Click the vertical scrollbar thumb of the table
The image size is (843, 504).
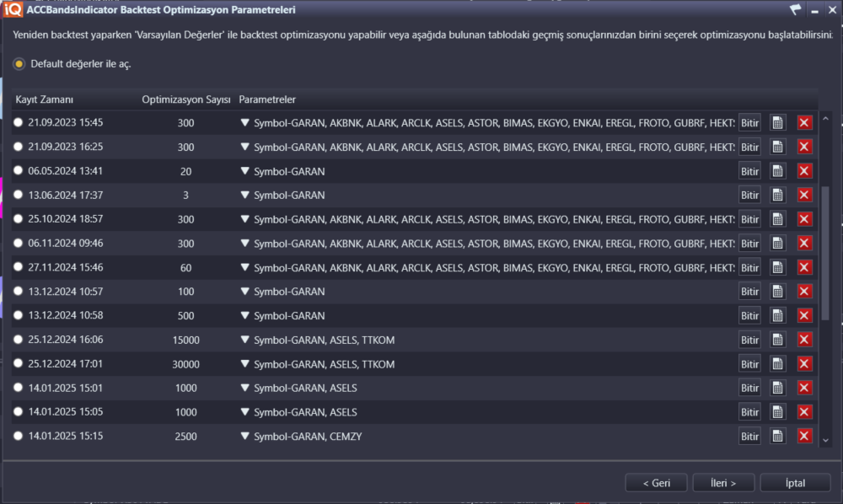point(825,253)
